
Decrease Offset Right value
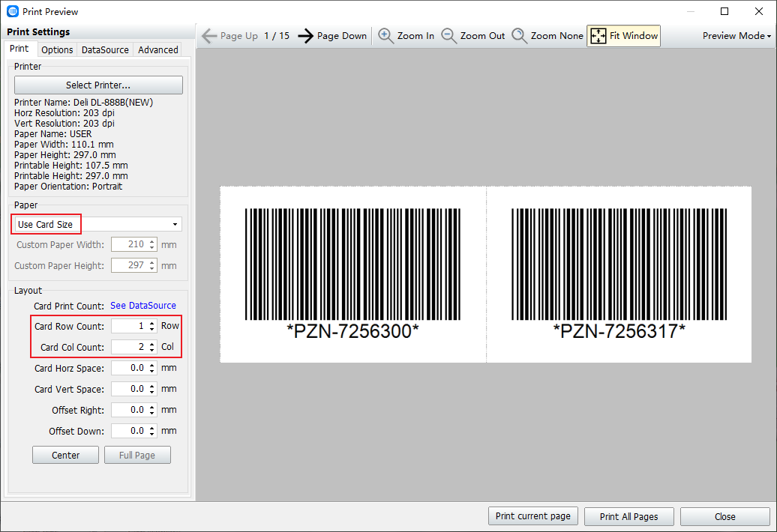(x=152, y=413)
